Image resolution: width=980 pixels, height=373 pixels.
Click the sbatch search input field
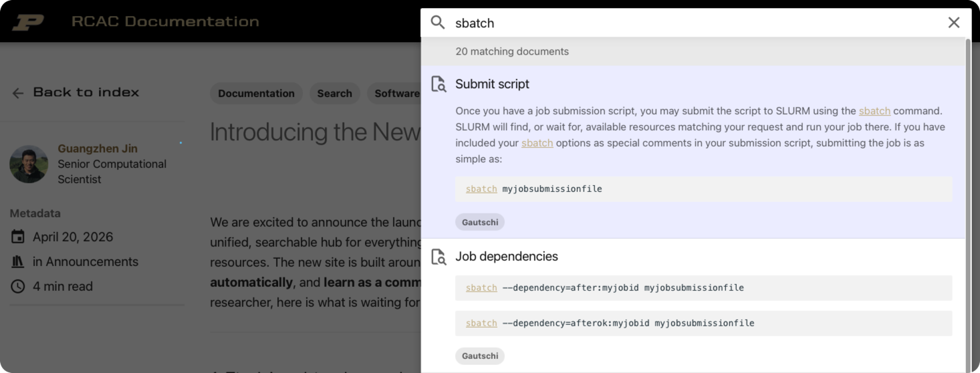pyautogui.click(x=695, y=23)
